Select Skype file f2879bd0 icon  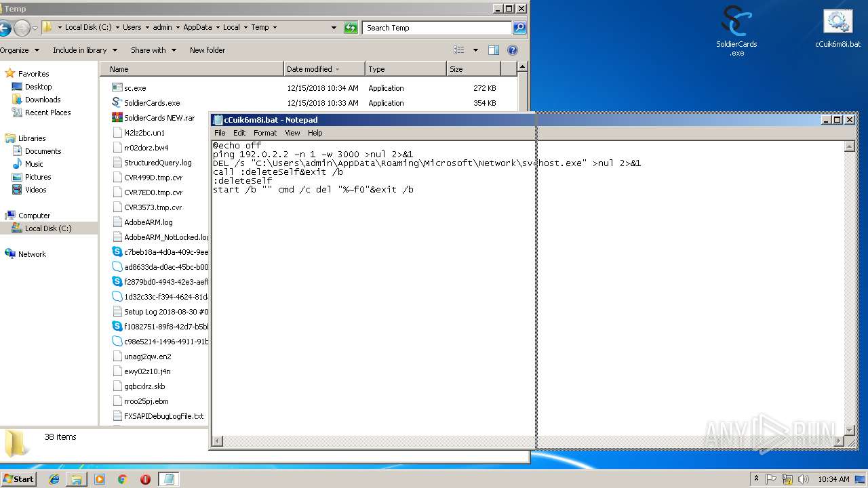[x=117, y=282]
